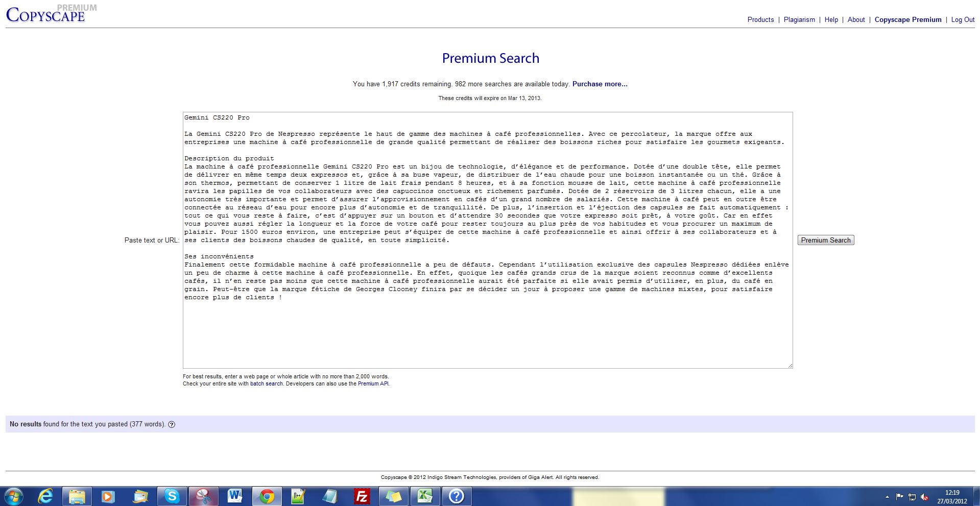This screenshot has height=506, width=980.
Task: Open the Products menu link
Action: point(760,19)
